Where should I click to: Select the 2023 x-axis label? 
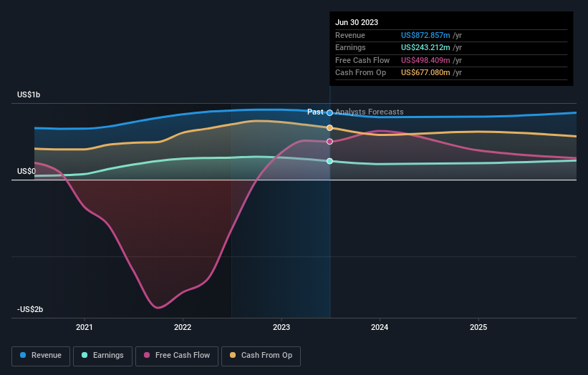click(281, 327)
